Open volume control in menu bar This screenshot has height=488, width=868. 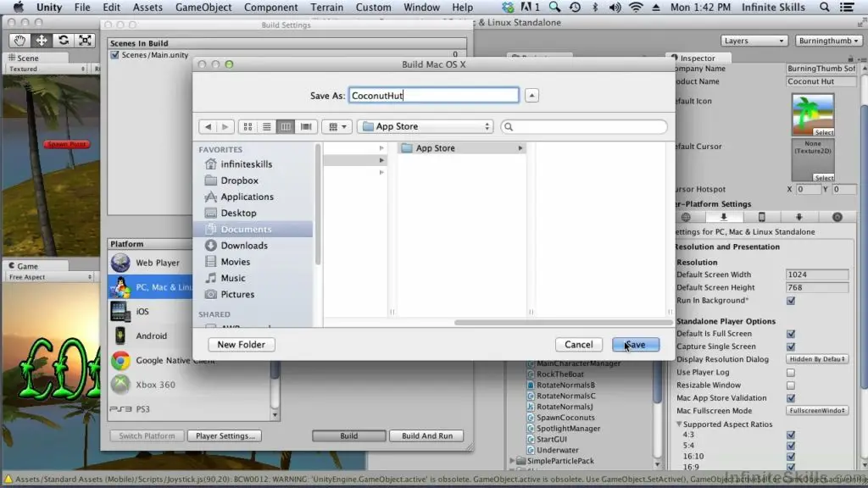615,7
